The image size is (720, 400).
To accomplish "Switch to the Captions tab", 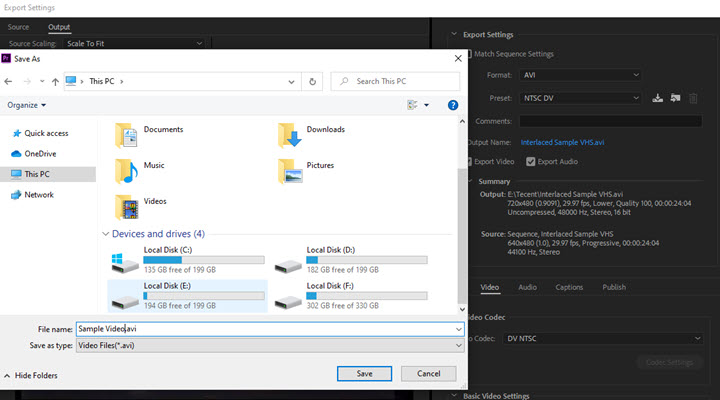I will point(569,287).
